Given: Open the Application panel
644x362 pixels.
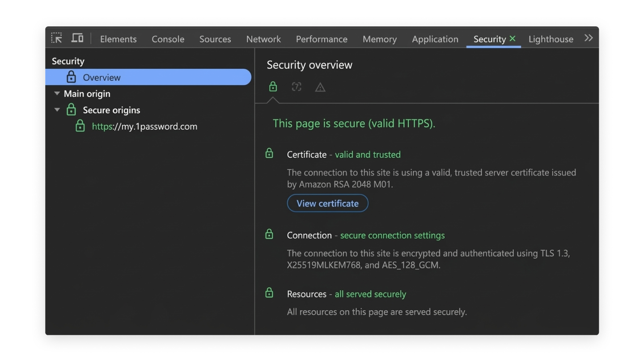Looking at the screenshot, I should coord(435,39).
